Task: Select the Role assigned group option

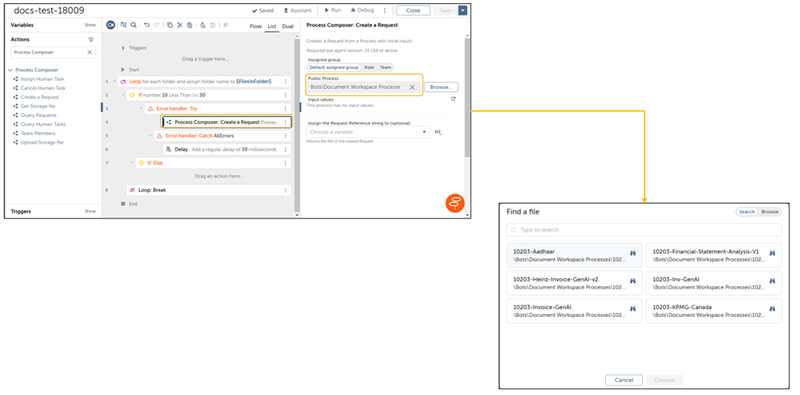Action: [369, 67]
